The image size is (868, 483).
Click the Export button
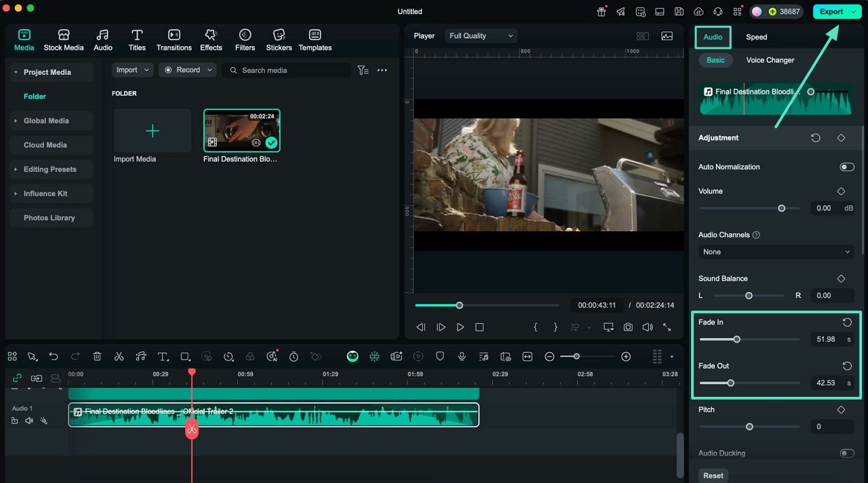pos(837,11)
